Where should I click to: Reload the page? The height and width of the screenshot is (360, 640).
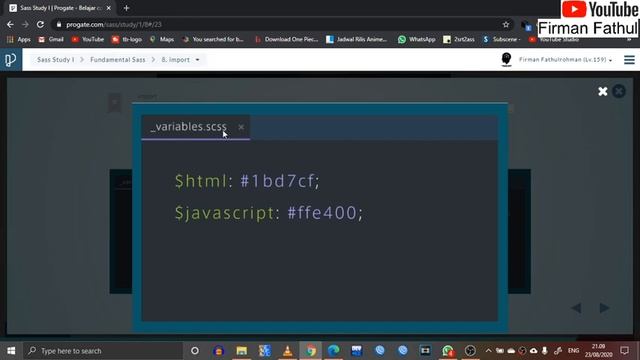(40, 24)
